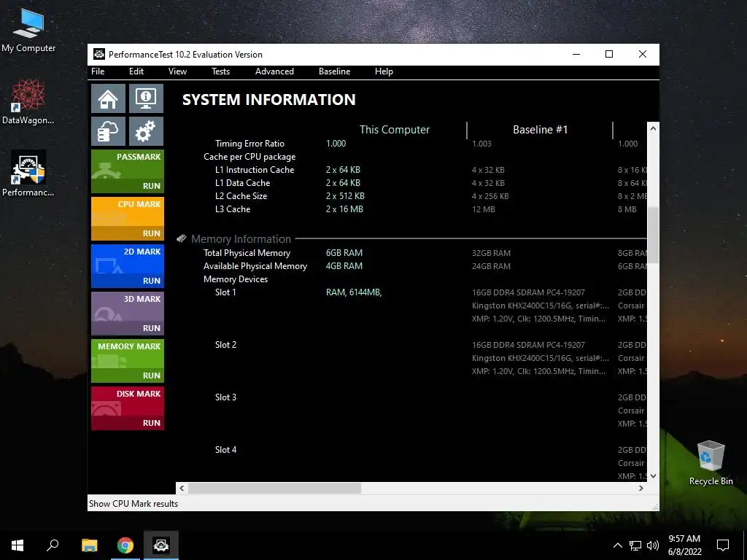The width and height of the screenshot is (747, 560).
Task: Open the Help menu
Action: 384,71
